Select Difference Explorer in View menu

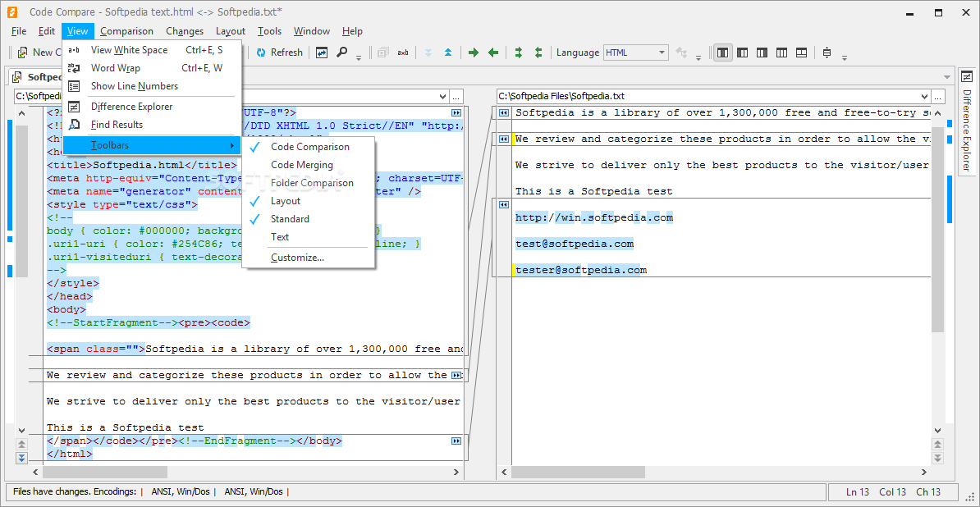pyautogui.click(x=151, y=107)
